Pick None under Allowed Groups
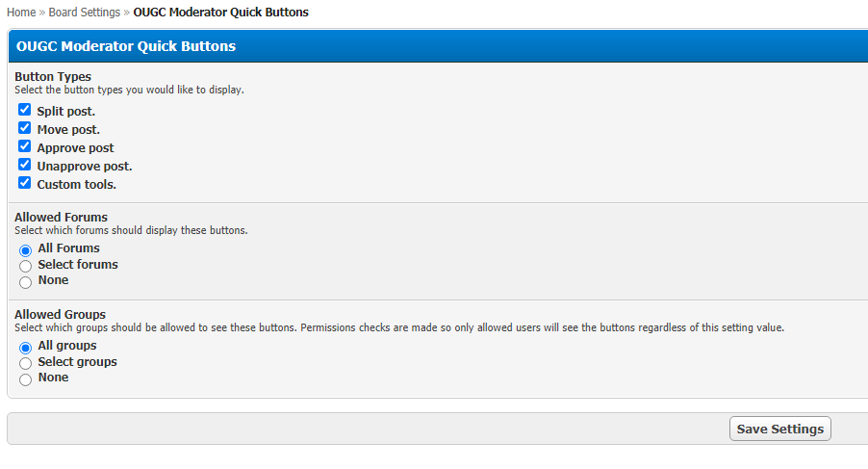868x469 pixels. (26, 379)
